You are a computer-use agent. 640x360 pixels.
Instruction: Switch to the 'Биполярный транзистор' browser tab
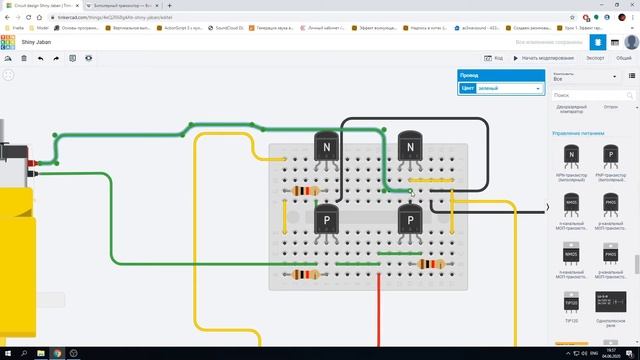click(122, 6)
